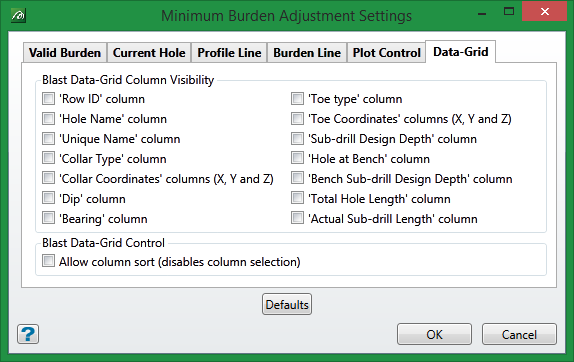Open the Current Hole tab
This screenshot has width=574, height=362.
[x=149, y=53]
